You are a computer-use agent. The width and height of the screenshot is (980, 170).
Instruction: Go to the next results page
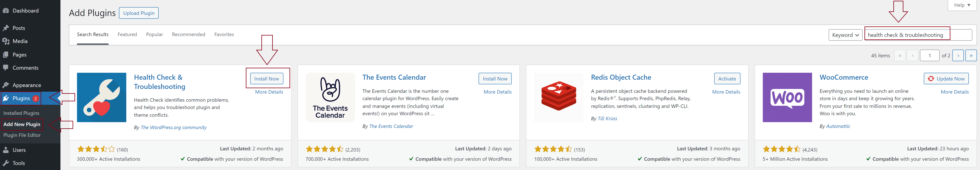click(x=958, y=56)
